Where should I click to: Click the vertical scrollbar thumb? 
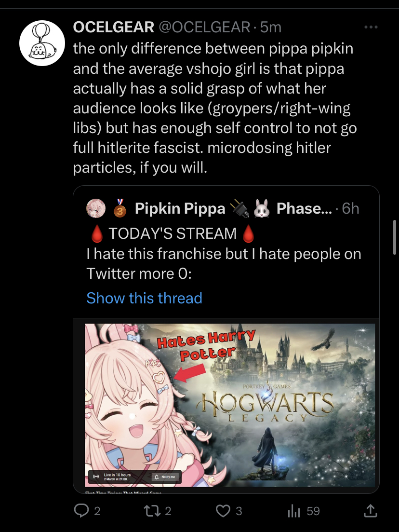coord(395,237)
